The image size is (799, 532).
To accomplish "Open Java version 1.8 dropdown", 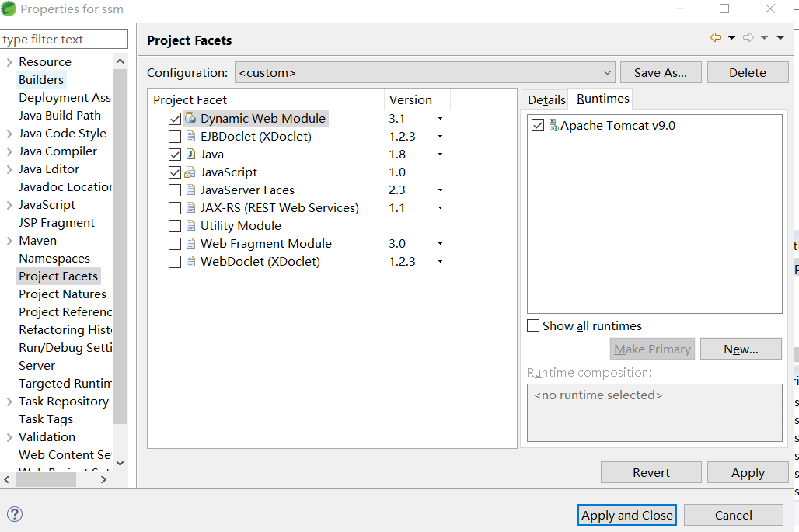I will point(440,155).
